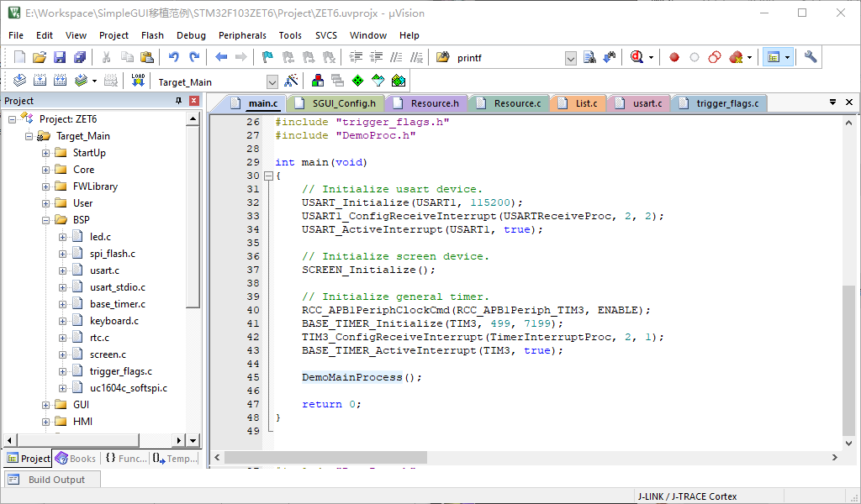
Task: Rebuild all target files icon
Action: (60, 81)
